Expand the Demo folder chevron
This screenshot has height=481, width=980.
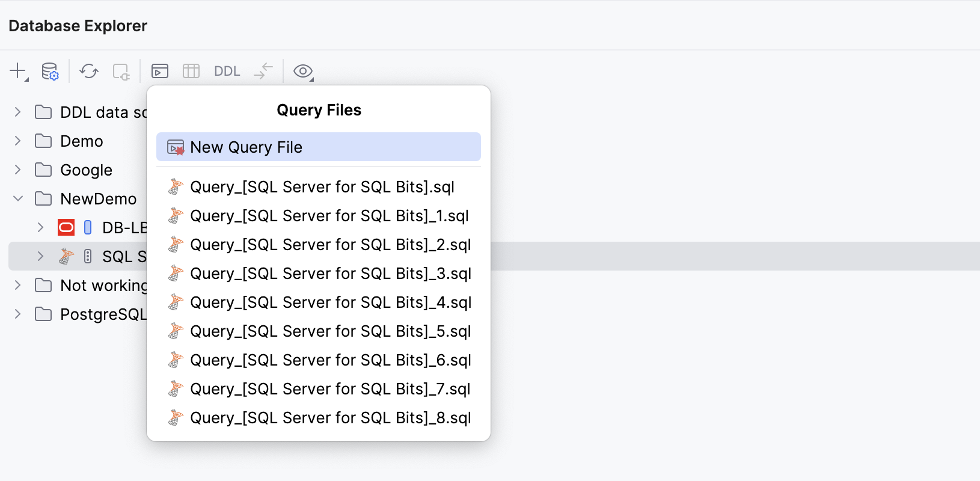[18, 141]
